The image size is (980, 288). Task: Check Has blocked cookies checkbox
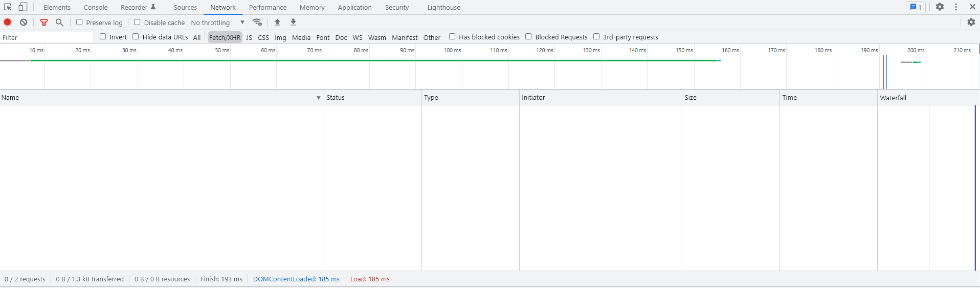452,36
